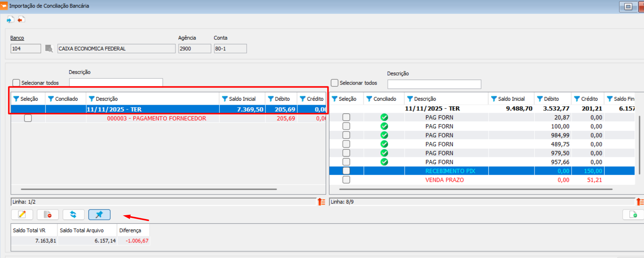
Task: Select the RECEBIMENTO PIX row
Action: (450, 171)
